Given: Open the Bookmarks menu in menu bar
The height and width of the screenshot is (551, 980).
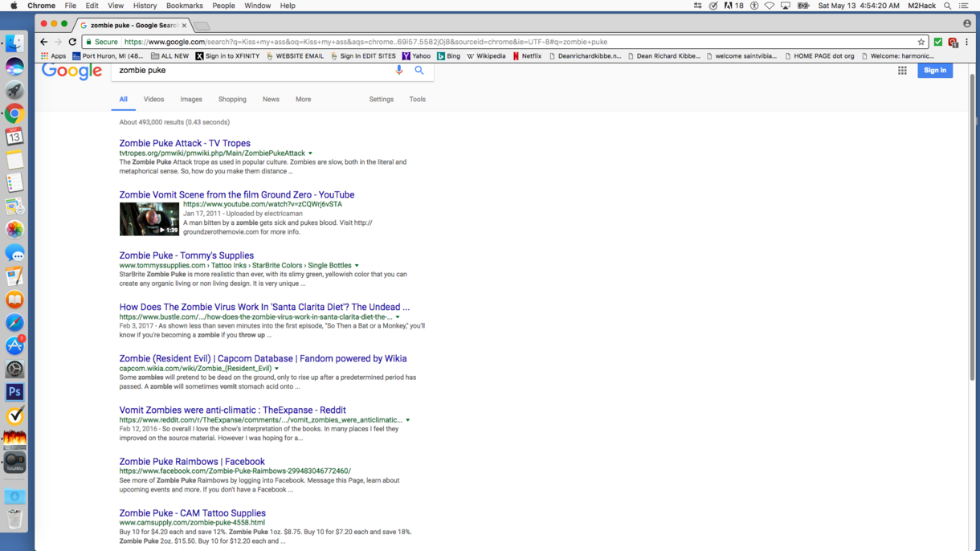Looking at the screenshot, I should click(x=184, y=6).
